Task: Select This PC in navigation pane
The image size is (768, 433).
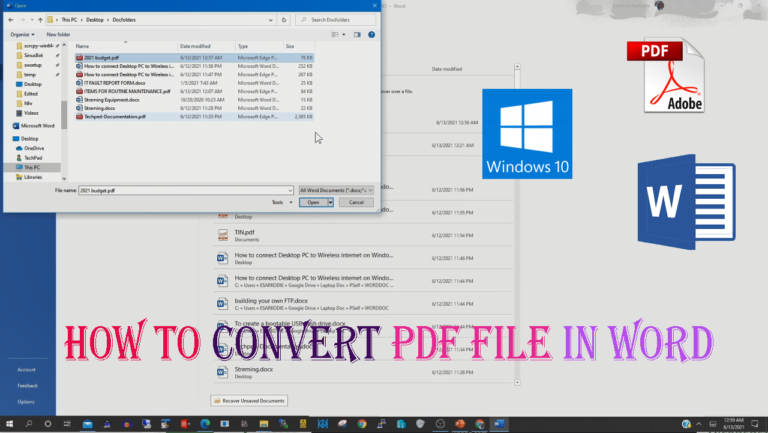Action: click(x=33, y=167)
